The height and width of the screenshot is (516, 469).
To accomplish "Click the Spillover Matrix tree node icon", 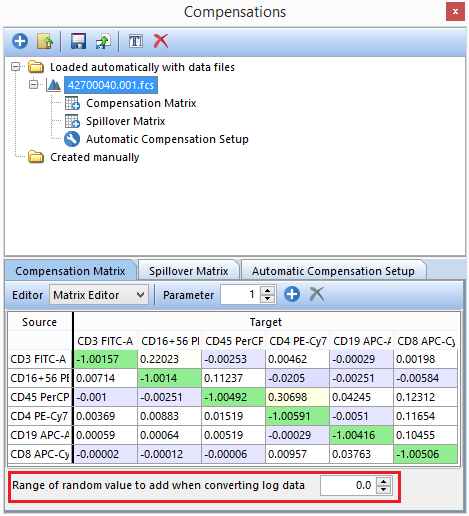I will [x=72, y=121].
